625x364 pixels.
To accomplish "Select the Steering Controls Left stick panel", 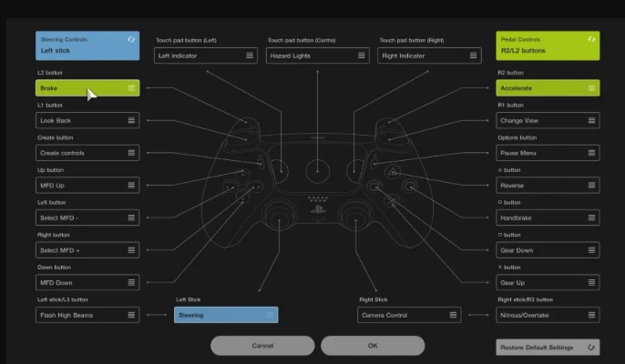I will 87,45.
